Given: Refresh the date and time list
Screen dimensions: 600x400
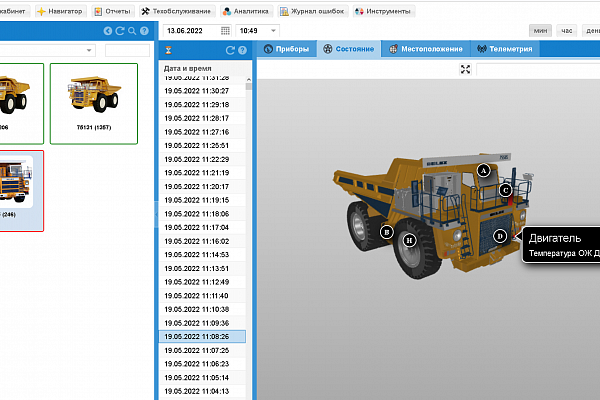Looking at the screenshot, I should (x=230, y=50).
